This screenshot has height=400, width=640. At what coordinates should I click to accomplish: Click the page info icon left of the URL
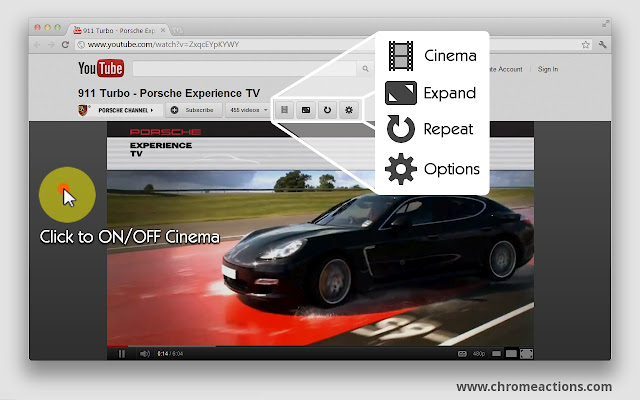point(81,44)
